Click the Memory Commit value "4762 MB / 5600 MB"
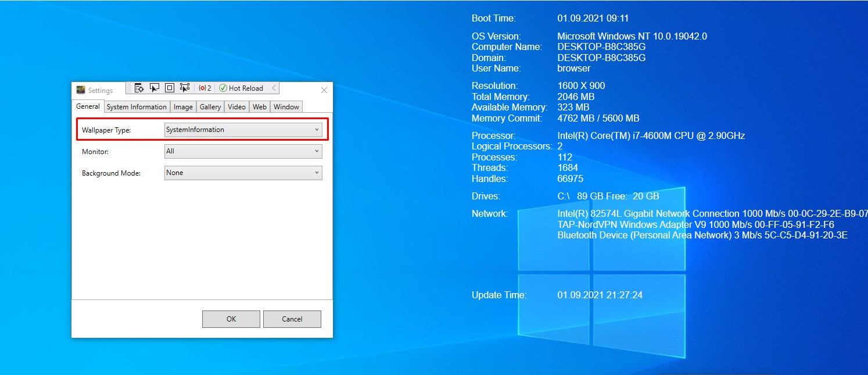Screen dimensions: 868x375 598,118
